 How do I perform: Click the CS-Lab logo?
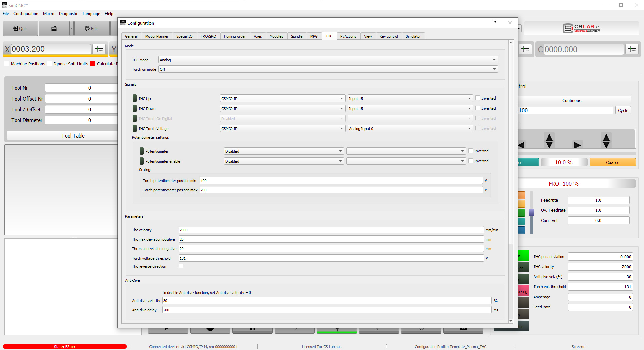(582, 28)
